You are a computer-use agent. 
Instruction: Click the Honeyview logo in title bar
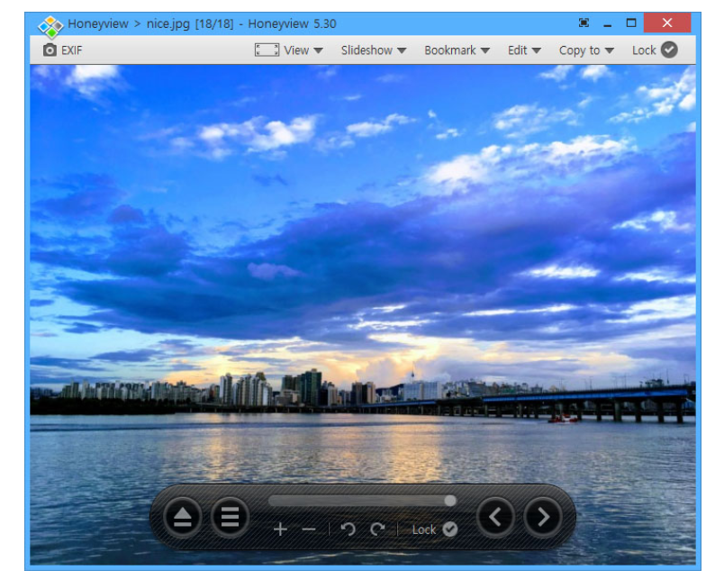(50, 26)
